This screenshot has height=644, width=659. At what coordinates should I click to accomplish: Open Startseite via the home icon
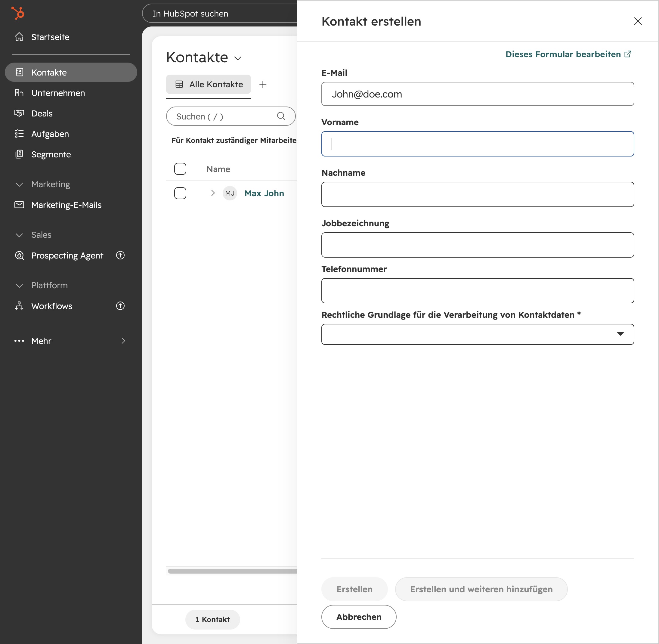click(x=19, y=37)
